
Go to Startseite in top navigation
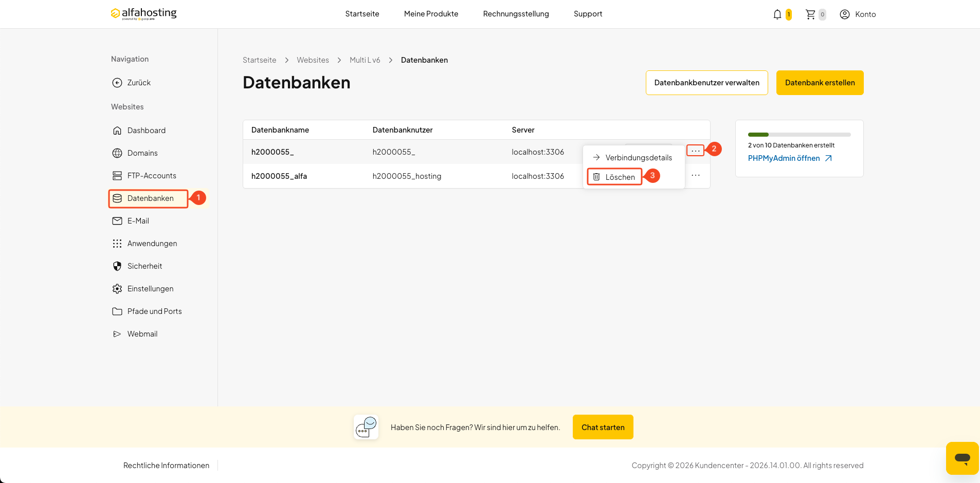[362, 14]
